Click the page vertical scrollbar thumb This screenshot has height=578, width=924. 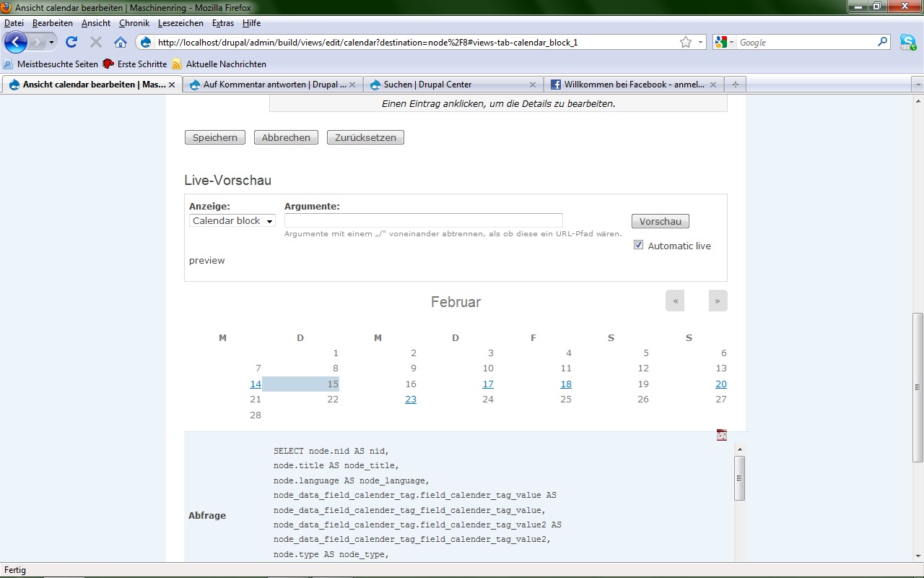(918, 387)
